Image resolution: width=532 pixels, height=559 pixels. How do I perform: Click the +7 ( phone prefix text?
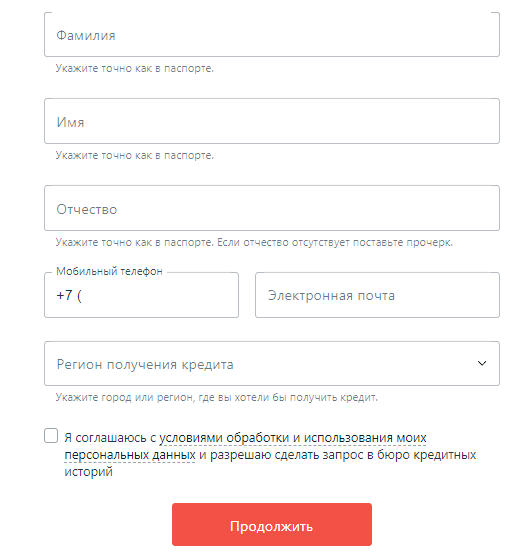(x=69, y=296)
